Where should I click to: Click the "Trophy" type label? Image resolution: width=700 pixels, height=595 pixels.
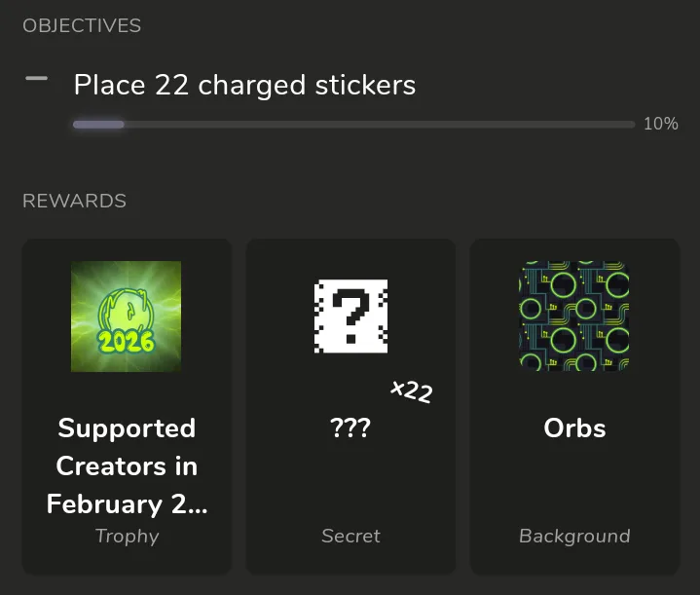pos(127,536)
